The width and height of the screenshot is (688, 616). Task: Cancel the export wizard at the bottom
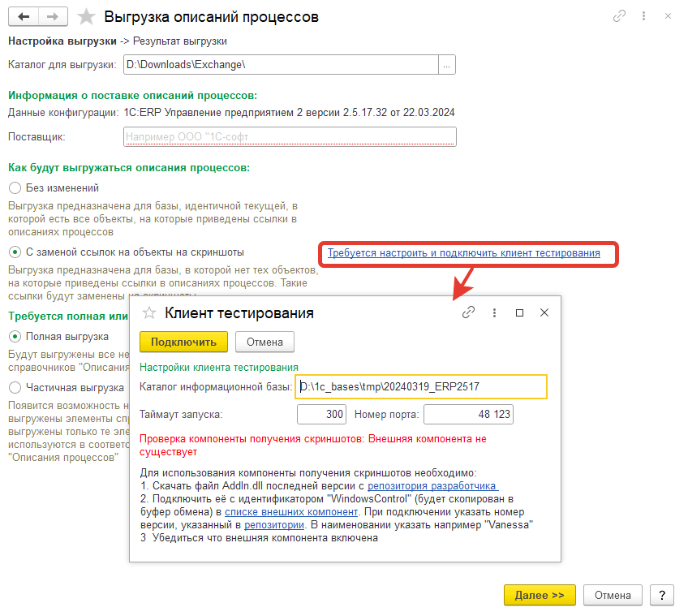click(613, 595)
